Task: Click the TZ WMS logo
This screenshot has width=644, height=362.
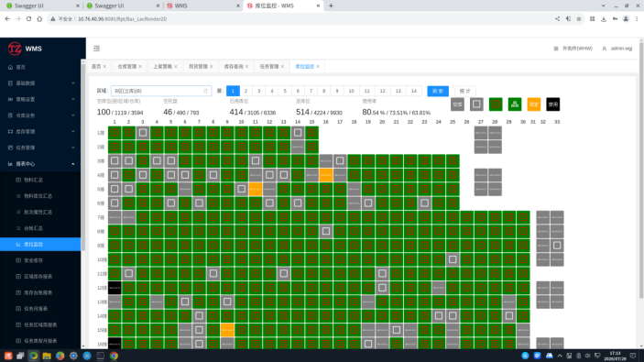Action: (25, 49)
